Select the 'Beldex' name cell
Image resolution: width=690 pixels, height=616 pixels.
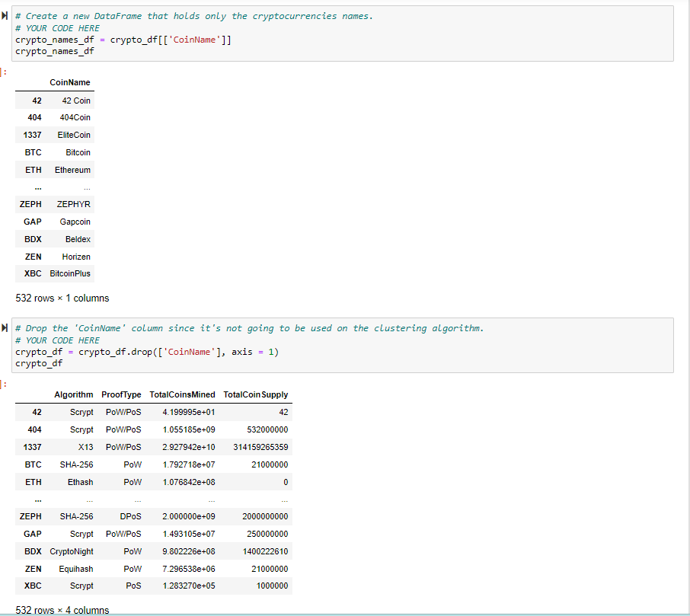pyautogui.click(x=78, y=239)
